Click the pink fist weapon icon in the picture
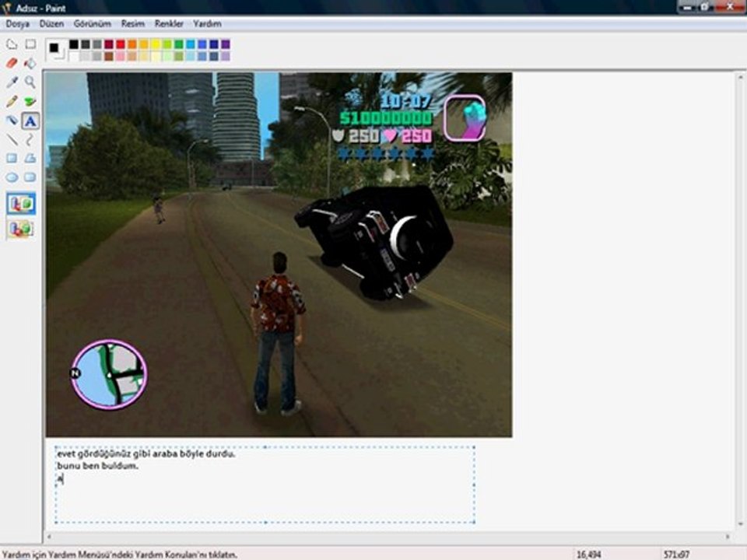The width and height of the screenshot is (747, 560). 465,118
